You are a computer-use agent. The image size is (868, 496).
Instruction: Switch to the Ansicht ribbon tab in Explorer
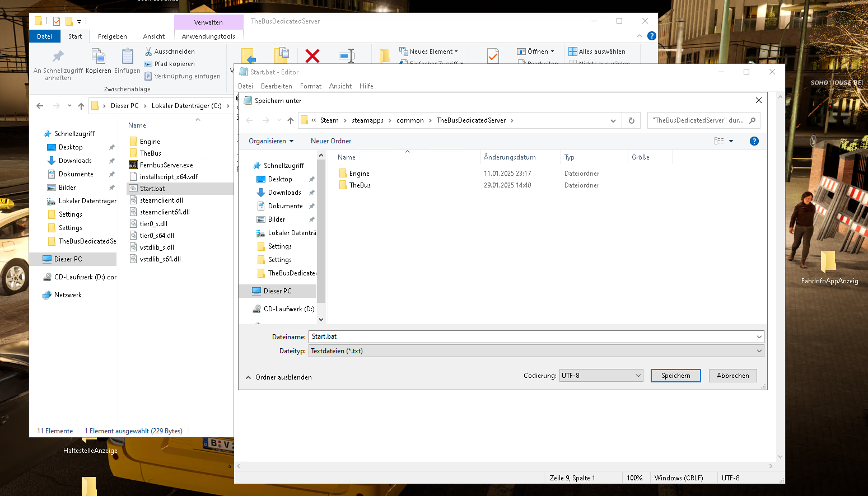pyautogui.click(x=153, y=36)
